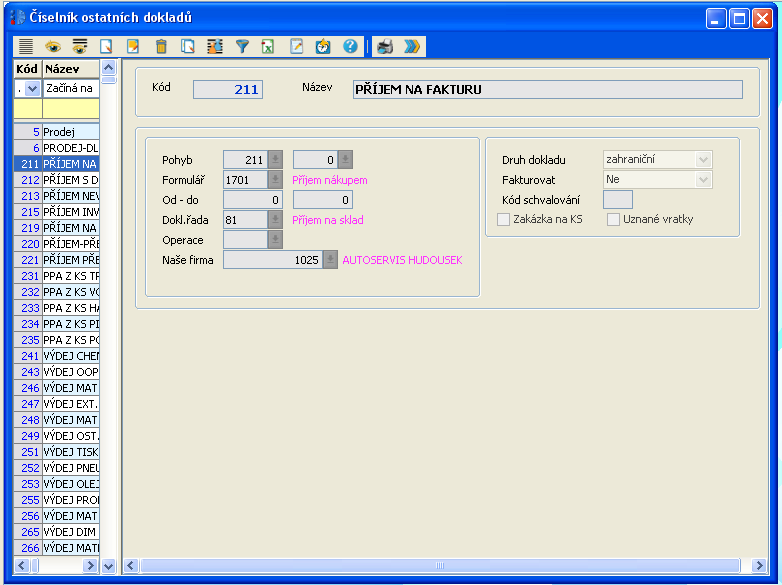Click the trash can delete icon
782x585 pixels.
(160, 46)
